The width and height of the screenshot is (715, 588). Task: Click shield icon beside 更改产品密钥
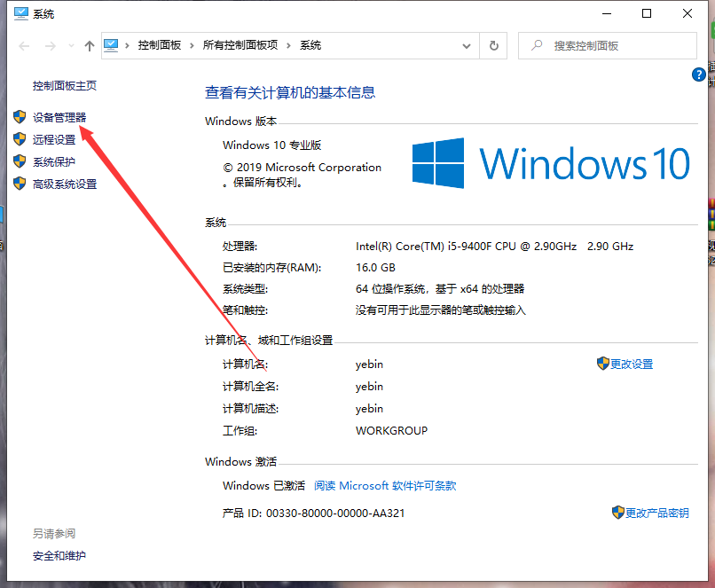[618, 513]
